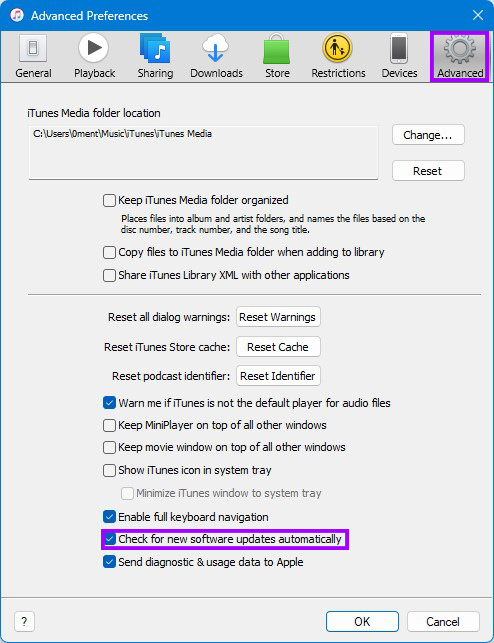The image size is (494, 643).
Task: Click the Reset Cache button
Action: (278, 347)
